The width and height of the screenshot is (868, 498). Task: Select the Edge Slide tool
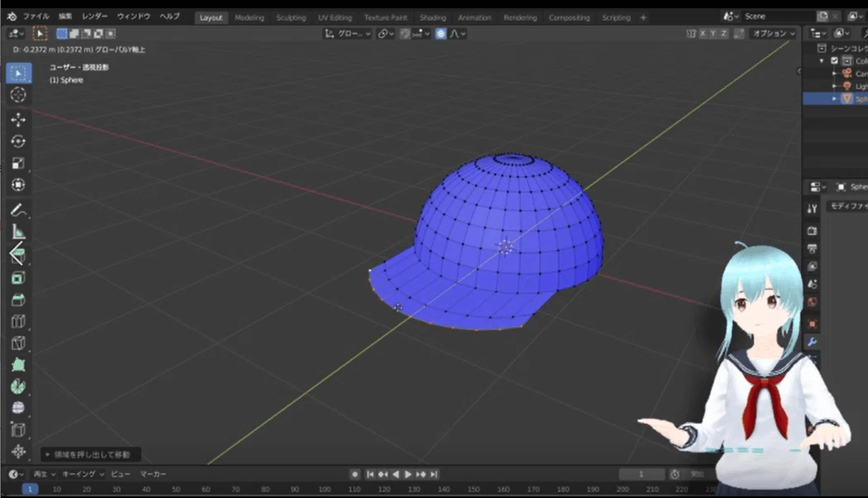[x=18, y=429]
